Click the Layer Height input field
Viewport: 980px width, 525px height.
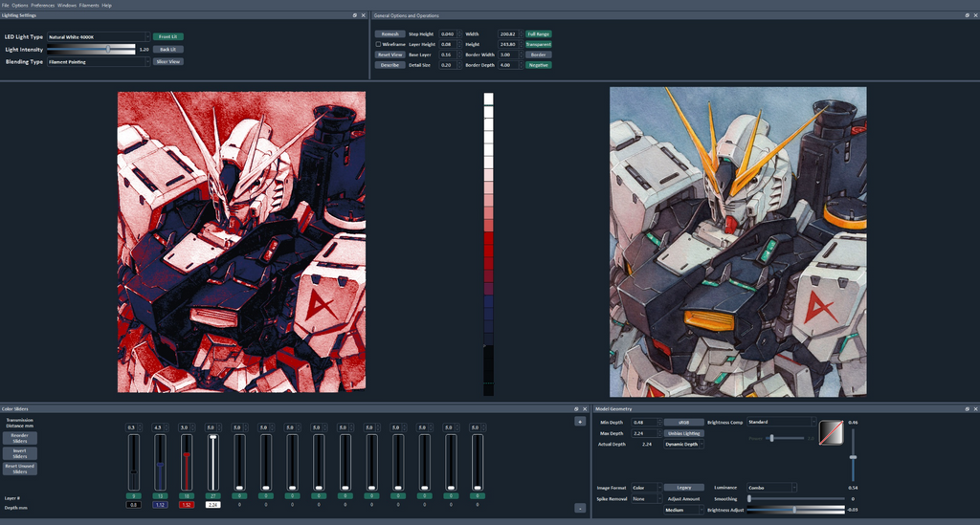point(450,44)
